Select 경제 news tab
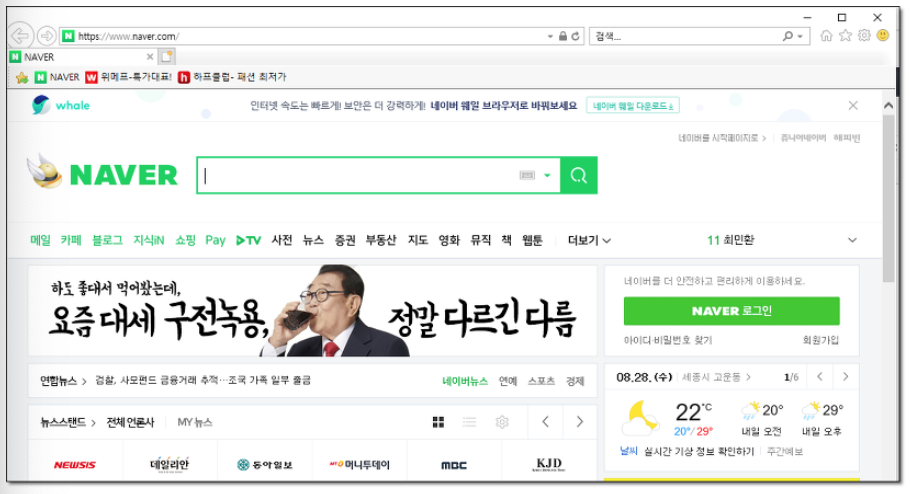 [x=575, y=381]
